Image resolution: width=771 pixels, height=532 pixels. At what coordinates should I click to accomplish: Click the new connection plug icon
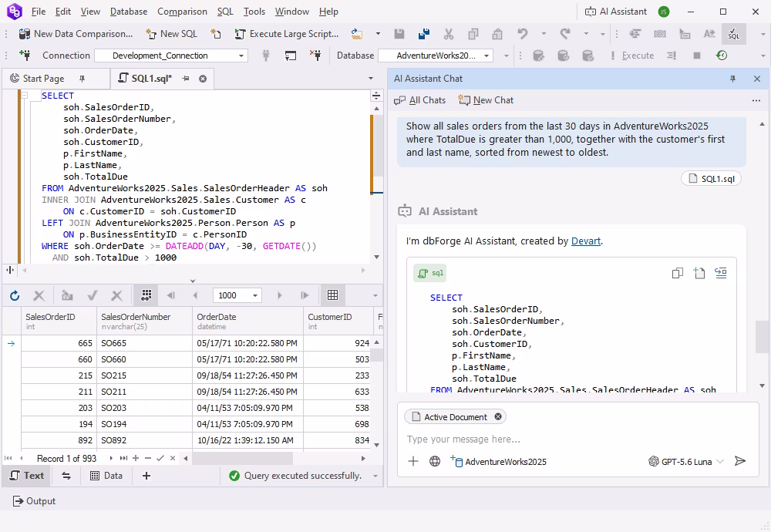(25, 55)
